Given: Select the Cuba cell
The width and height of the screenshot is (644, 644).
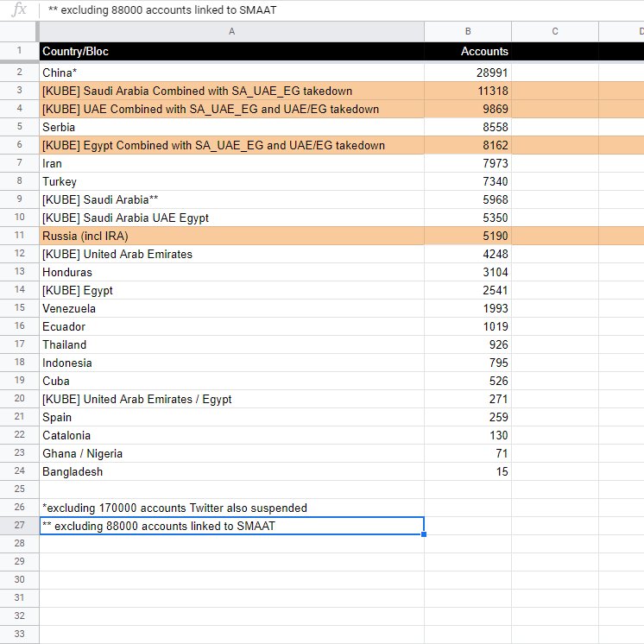Looking at the screenshot, I should 231,381.
